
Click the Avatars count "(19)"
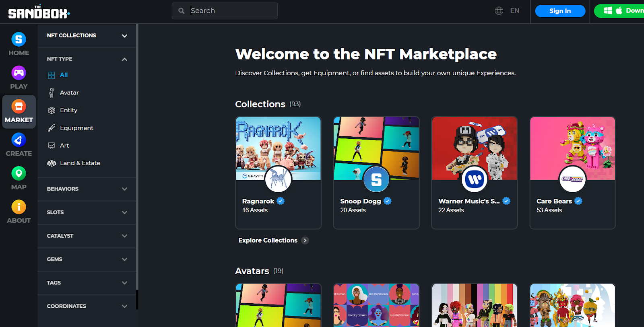[278, 271]
